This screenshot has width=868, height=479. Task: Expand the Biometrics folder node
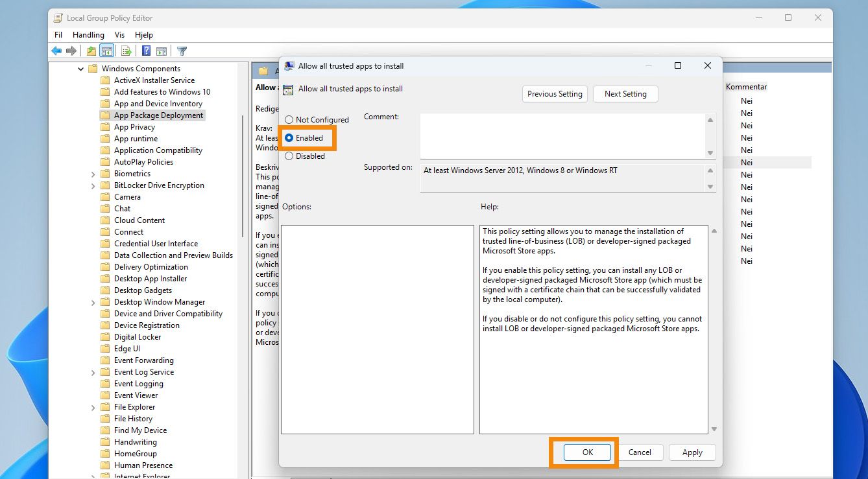pyautogui.click(x=93, y=174)
